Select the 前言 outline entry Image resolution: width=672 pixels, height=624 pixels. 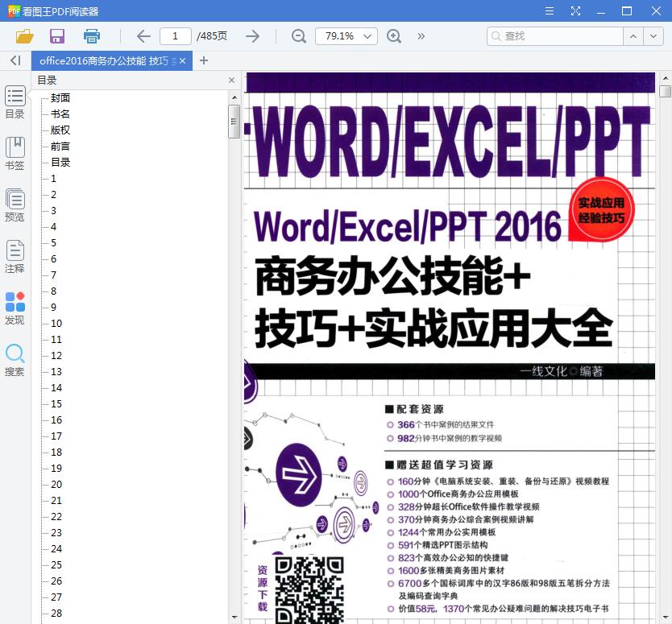[x=60, y=146]
